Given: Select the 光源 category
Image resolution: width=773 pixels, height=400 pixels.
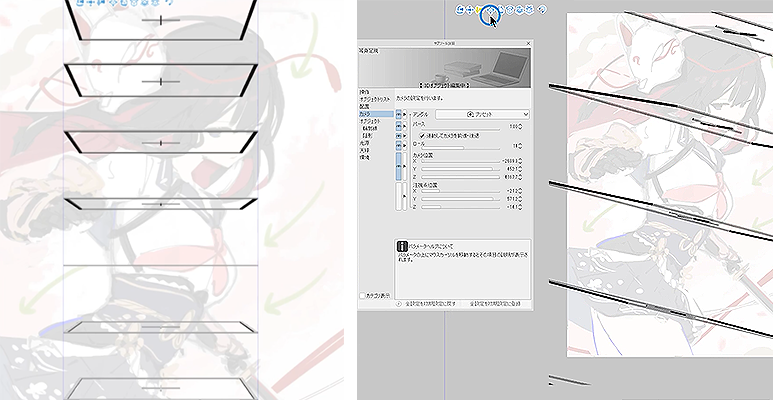Looking at the screenshot, I should click(x=364, y=143).
